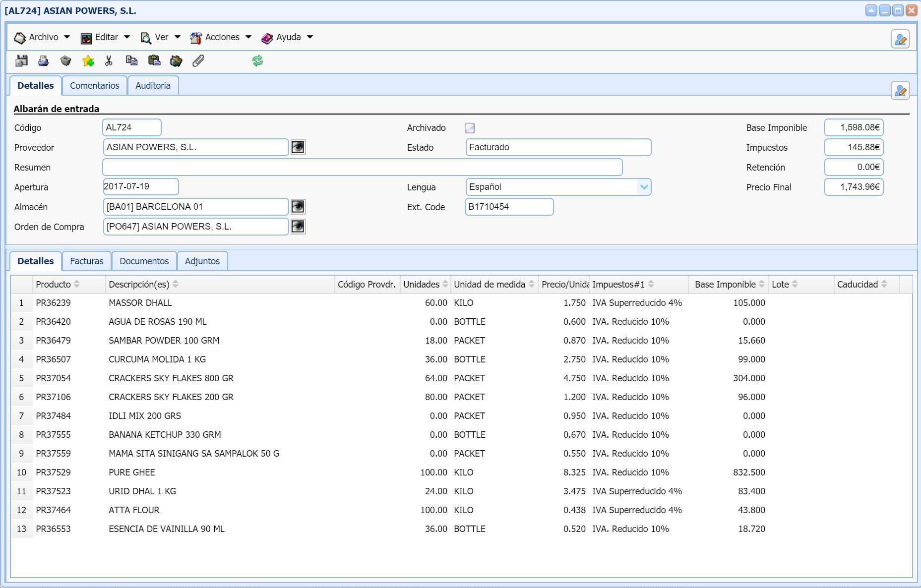Click the Unidad de medida column header
Screen dimensions: 921x588
[494, 284]
